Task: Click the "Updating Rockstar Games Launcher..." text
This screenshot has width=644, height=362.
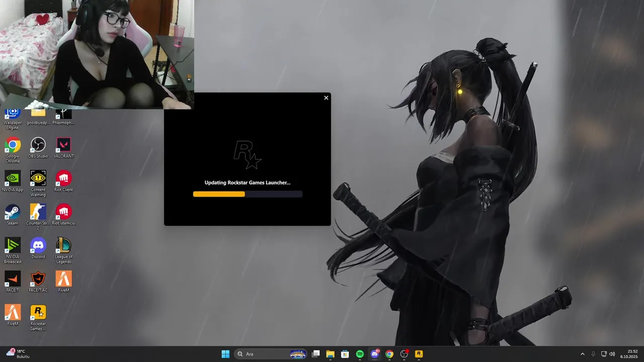Action: click(248, 183)
